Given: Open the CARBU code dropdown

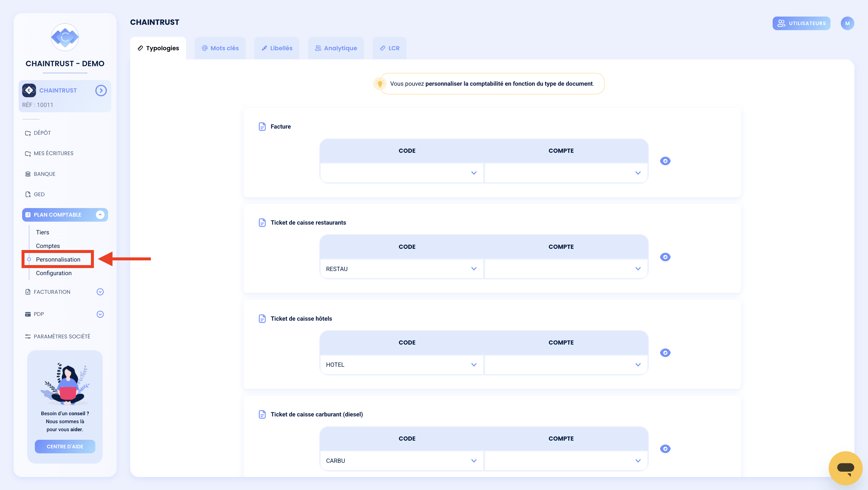Looking at the screenshot, I should pos(402,461).
